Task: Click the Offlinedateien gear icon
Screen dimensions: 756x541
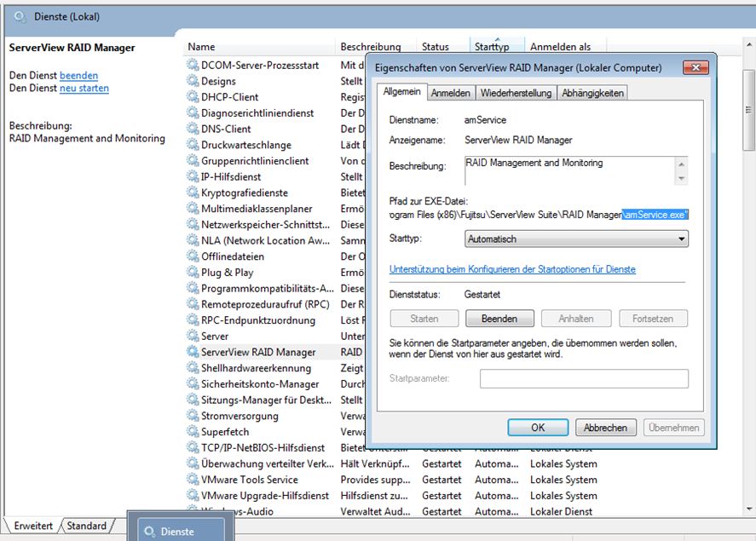Action: pos(193,256)
